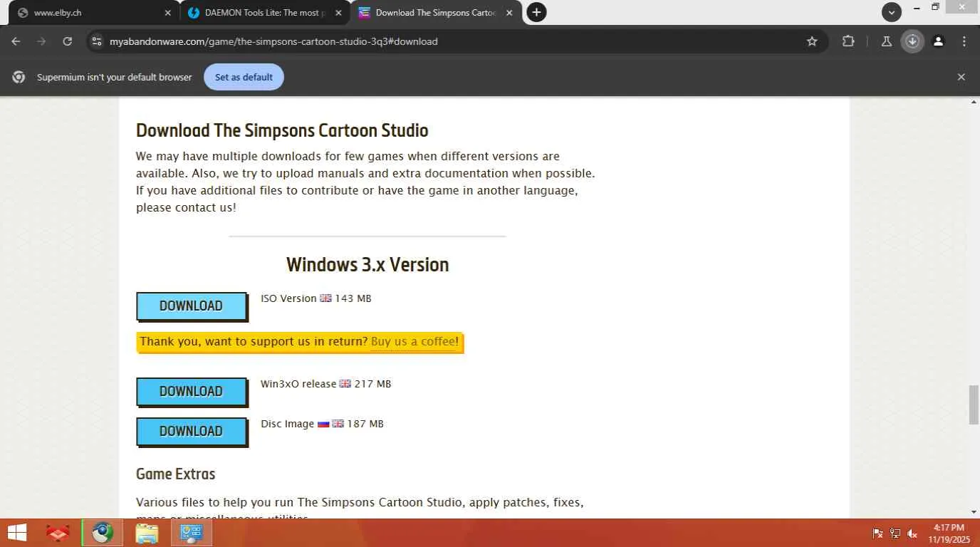Screen dimensions: 980x547
Task: Click the Disc Image label
Action: [287, 424]
